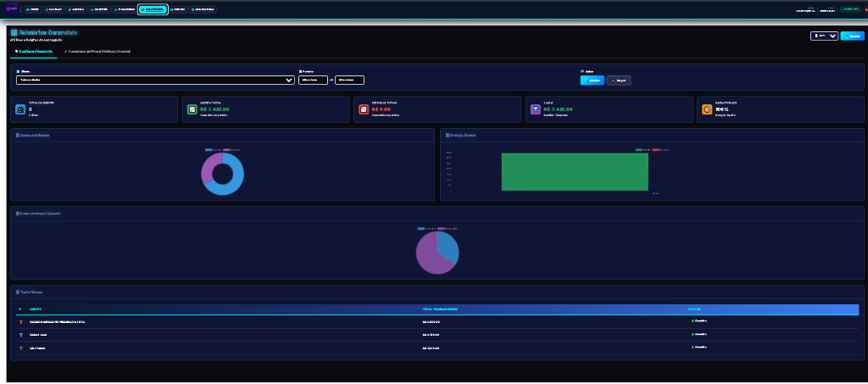The width and height of the screenshot is (868, 384).
Task: Switch to the second tab ending in (Amarelo)
Action: click(x=97, y=52)
